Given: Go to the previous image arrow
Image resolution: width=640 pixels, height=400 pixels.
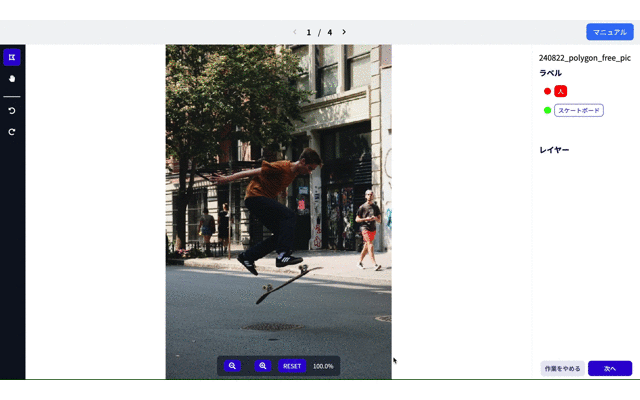Looking at the screenshot, I should [295, 32].
